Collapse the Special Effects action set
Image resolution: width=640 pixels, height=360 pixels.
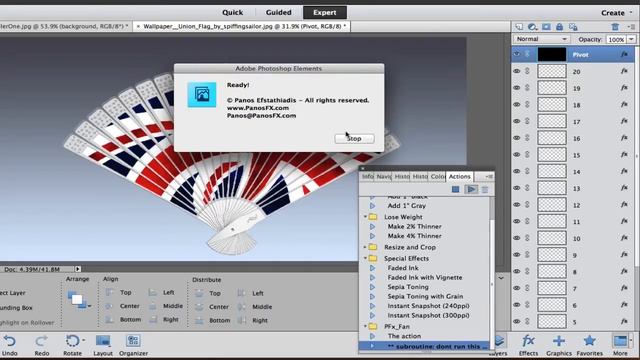(365, 258)
